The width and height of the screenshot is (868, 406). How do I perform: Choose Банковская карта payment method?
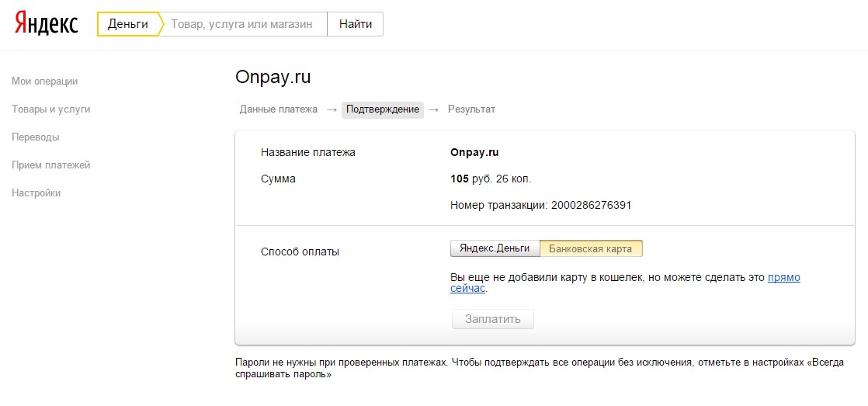[591, 248]
